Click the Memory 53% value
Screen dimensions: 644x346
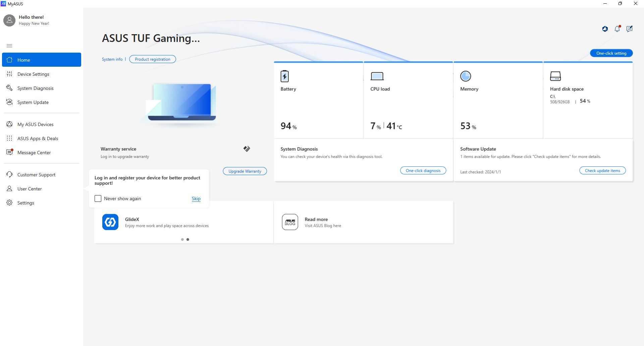468,126
